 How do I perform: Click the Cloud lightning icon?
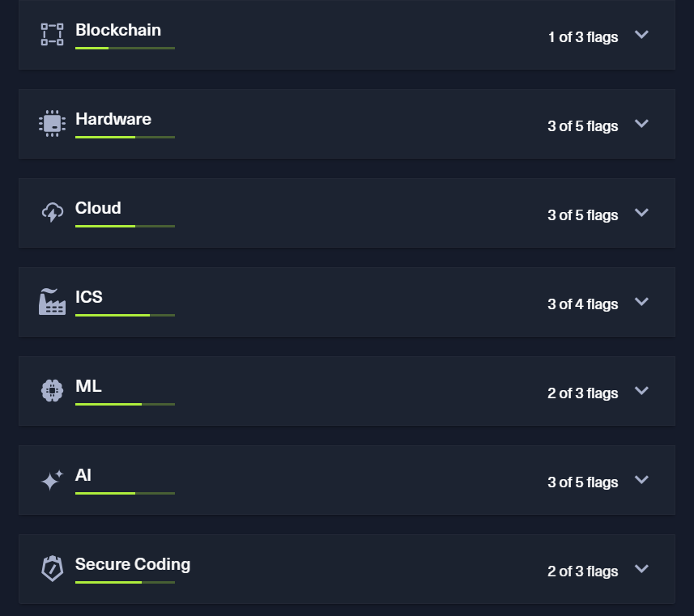coord(52,212)
